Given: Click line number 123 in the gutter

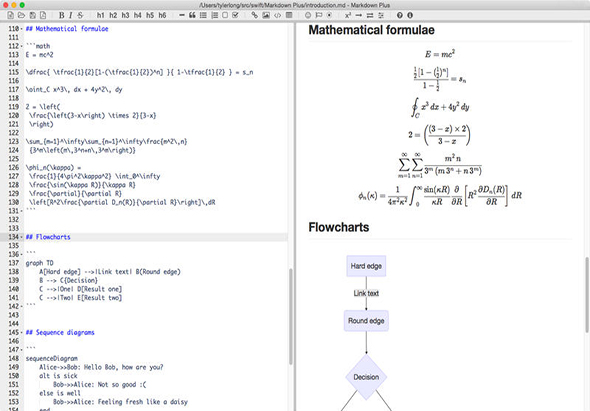Looking at the screenshot, I should (x=14, y=142).
